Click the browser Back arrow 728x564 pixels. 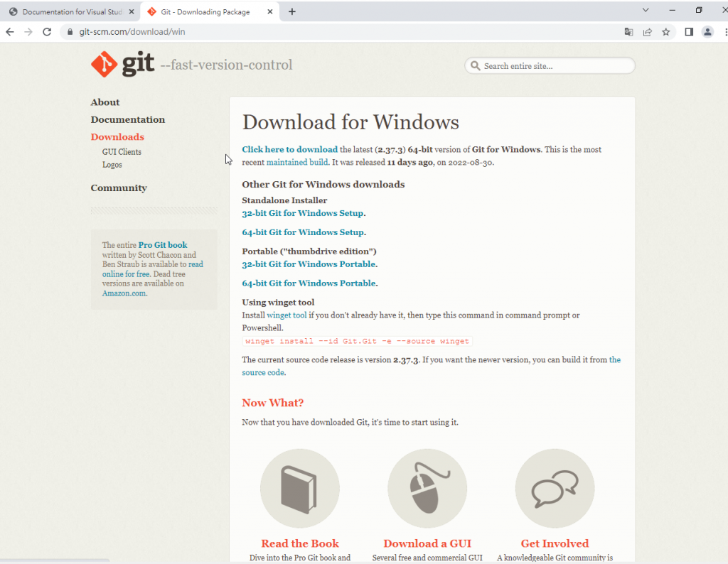(10, 31)
